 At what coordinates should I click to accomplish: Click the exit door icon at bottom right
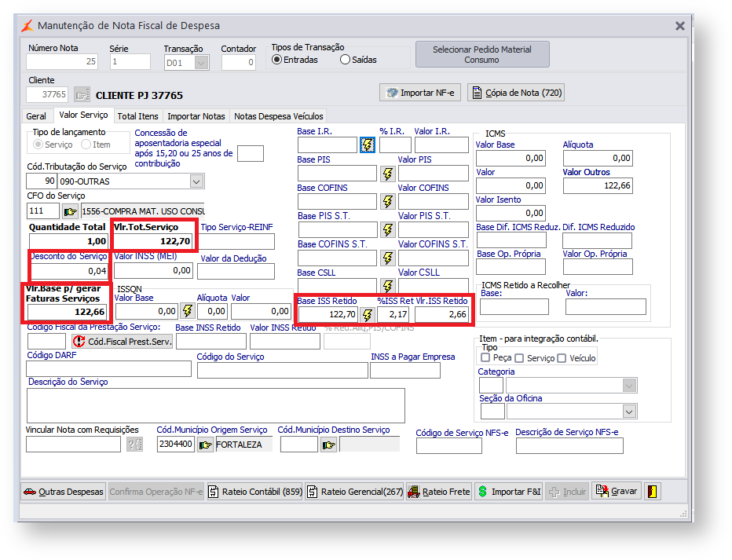(652, 492)
